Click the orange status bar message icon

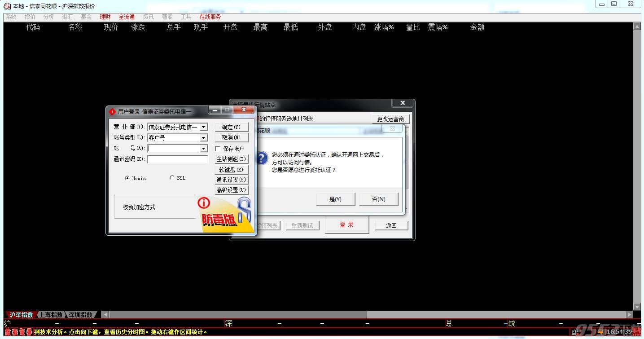pos(600,332)
